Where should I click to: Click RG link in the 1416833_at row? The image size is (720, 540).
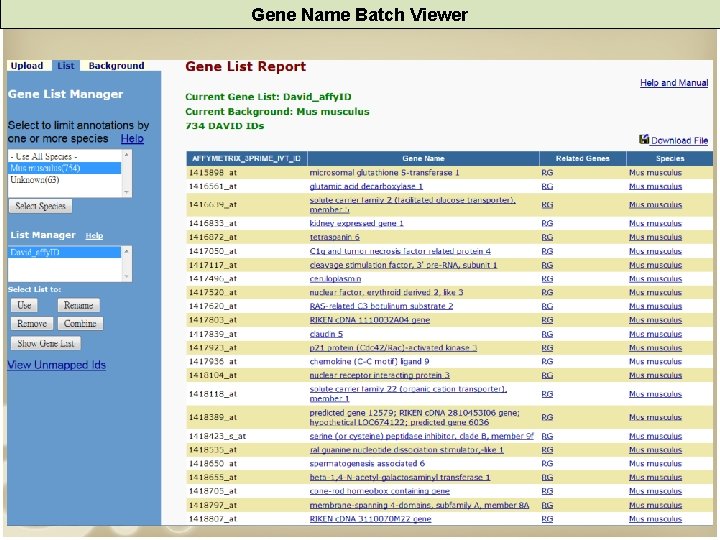click(547, 223)
